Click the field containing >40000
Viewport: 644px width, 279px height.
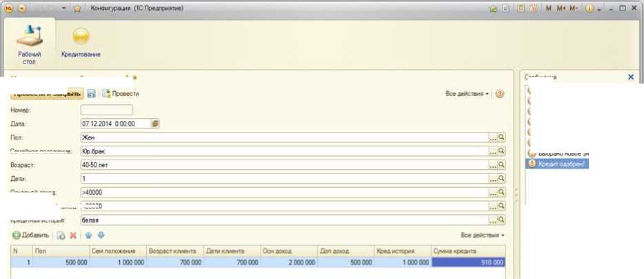click(285, 192)
